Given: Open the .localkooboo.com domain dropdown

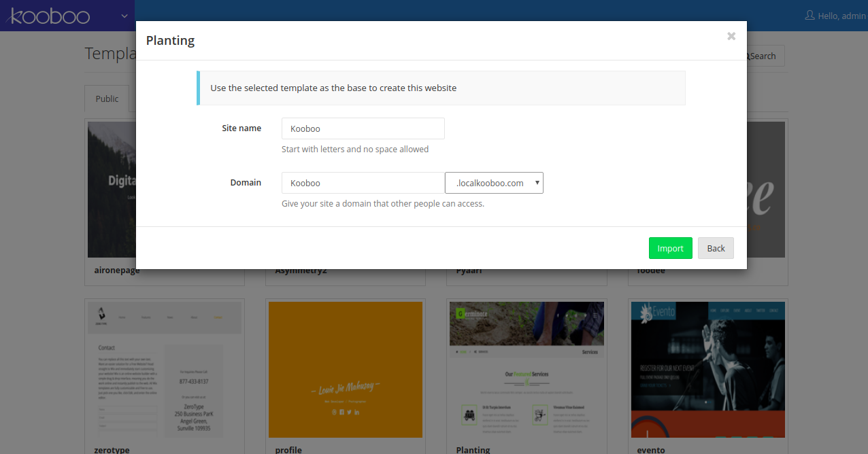Looking at the screenshot, I should 494,183.
